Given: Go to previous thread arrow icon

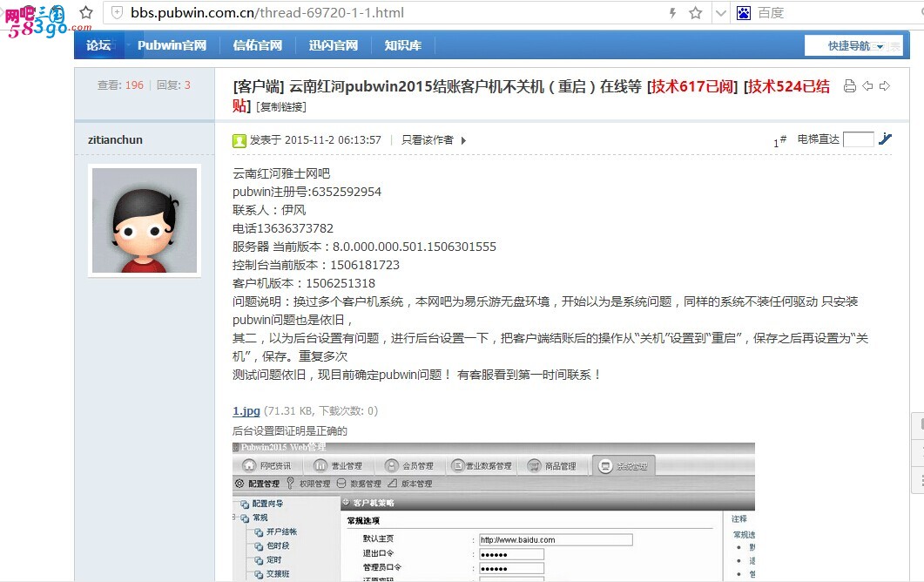Looking at the screenshot, I should [867, 86].
